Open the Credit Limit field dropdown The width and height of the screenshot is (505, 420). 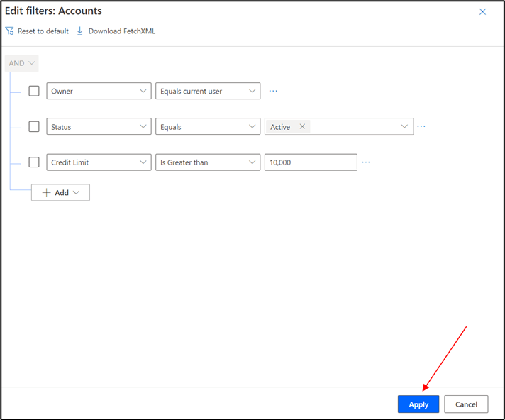pyautogui.click(x=99, y=162)
